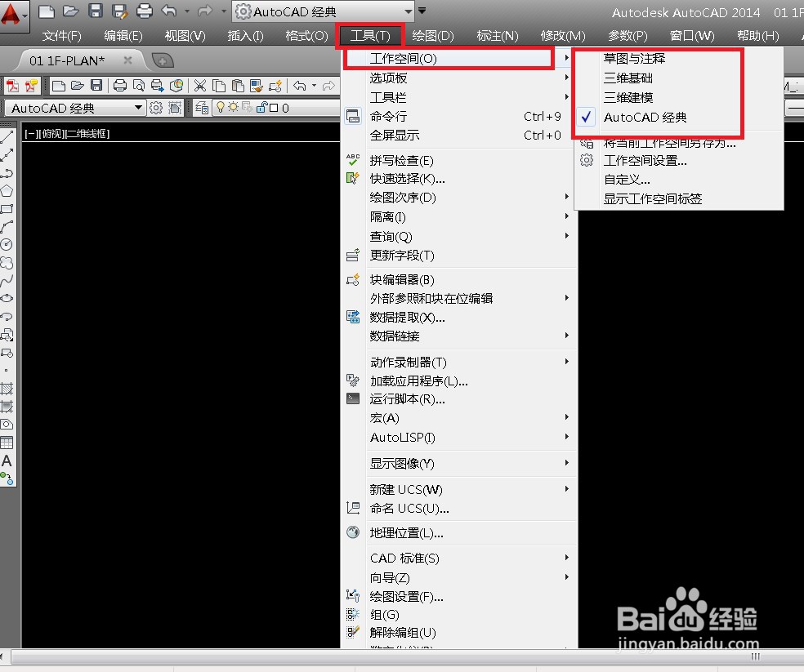Screen dimensions: 804x672
Task: Open 格式(O) menu
Action: (306, 35)
